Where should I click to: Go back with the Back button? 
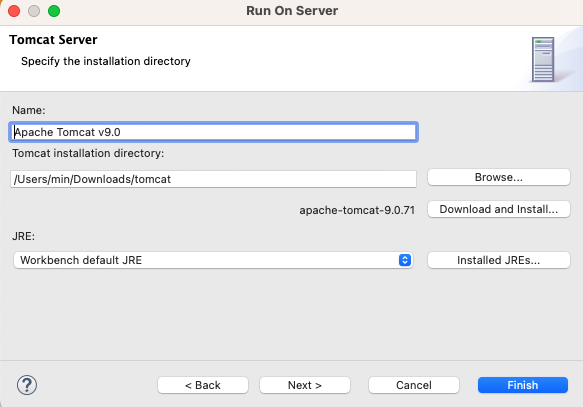tap(203, 385)
